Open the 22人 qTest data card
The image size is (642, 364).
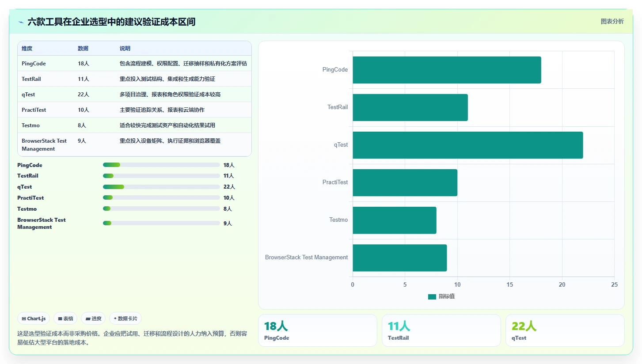coord(565,330)
